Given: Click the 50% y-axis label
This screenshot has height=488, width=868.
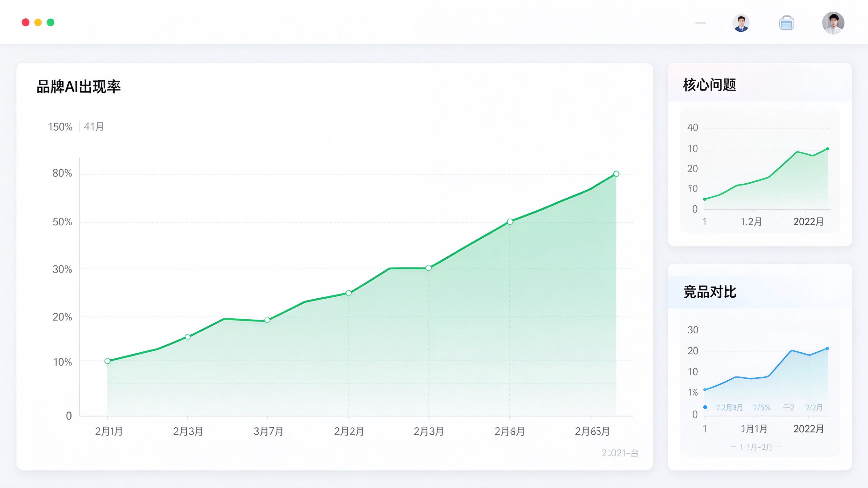Looking at the screenshot, I should pos(62,222).
